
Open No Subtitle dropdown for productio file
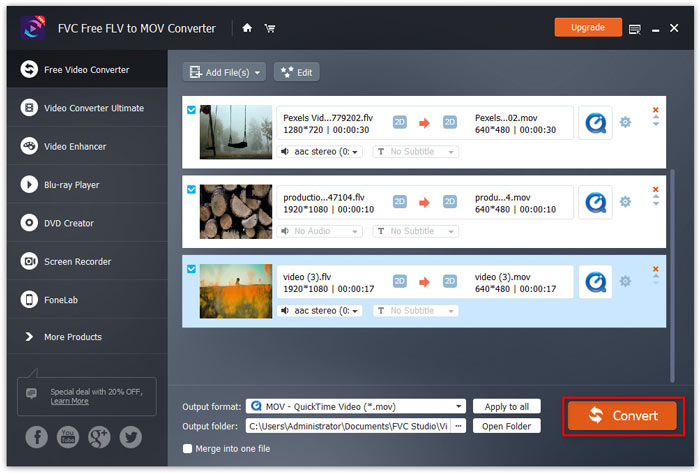click(x=416, y=231)
